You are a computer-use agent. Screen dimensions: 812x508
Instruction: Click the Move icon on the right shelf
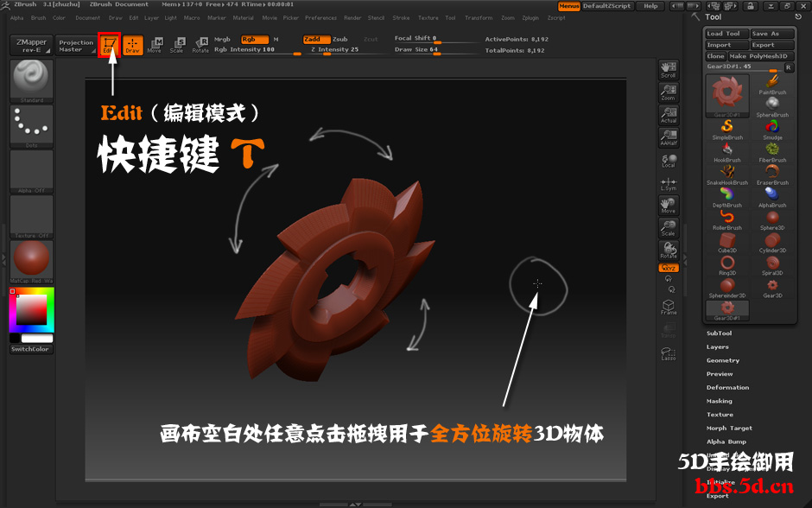[x=669, y=206]
